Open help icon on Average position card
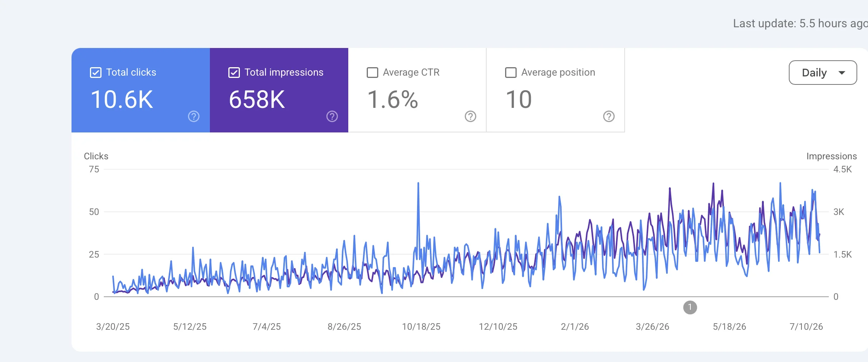 tap(609, 116)
